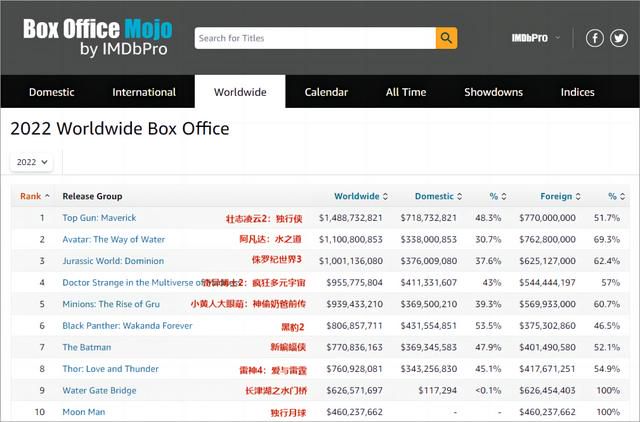This screenshot has height=422, width=640.
Task: Sort by the domestic percent column
Action: pos(498,196)
